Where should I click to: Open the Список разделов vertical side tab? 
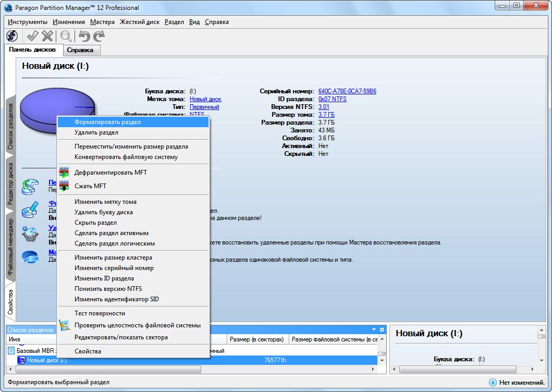click(x=10, y=126)
